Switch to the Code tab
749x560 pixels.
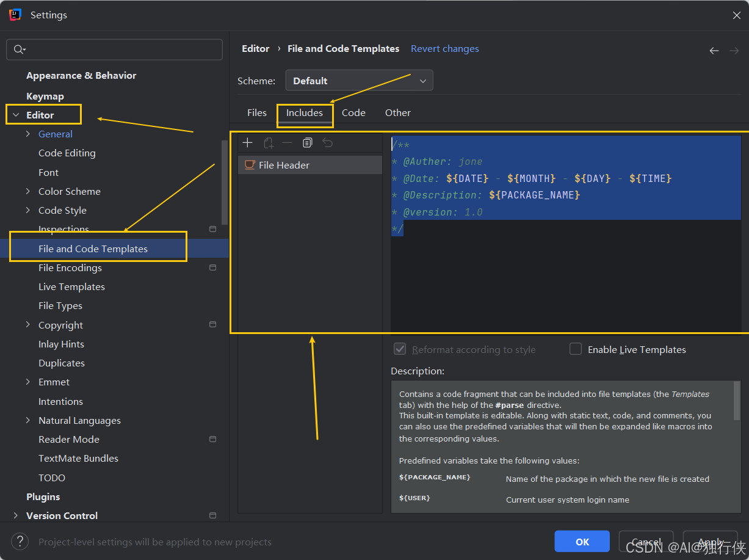tap(353, 112)
